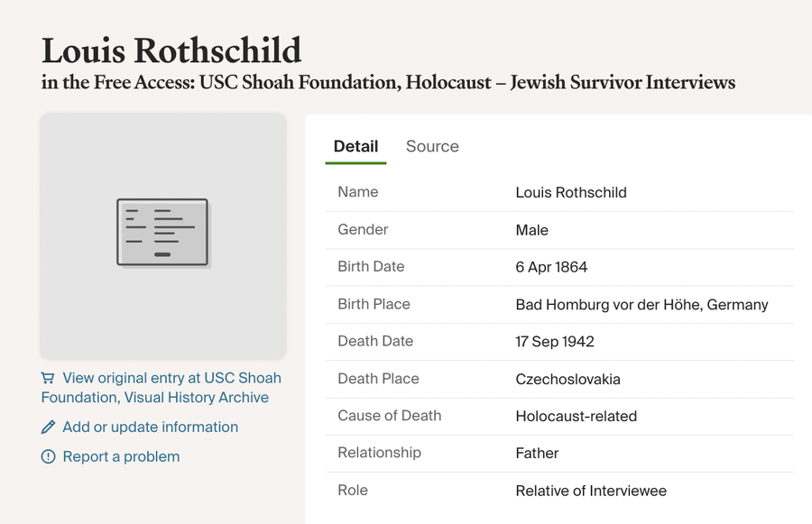Image resolution: width=812 pixels, height=524 pixels.
Task: Click the Death Date value 17 Sep 1942
Action: pos(555,342)
